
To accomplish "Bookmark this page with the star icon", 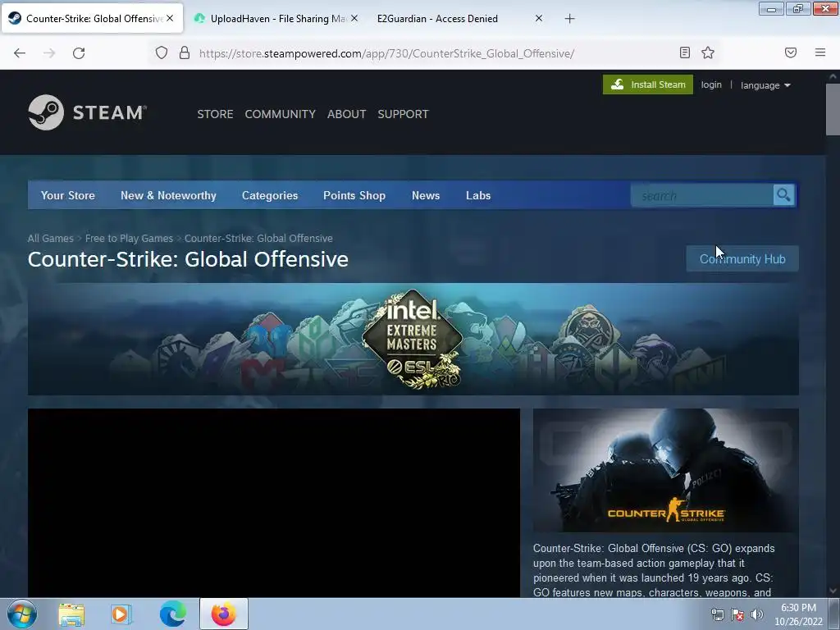I will (x=708, y=52).
